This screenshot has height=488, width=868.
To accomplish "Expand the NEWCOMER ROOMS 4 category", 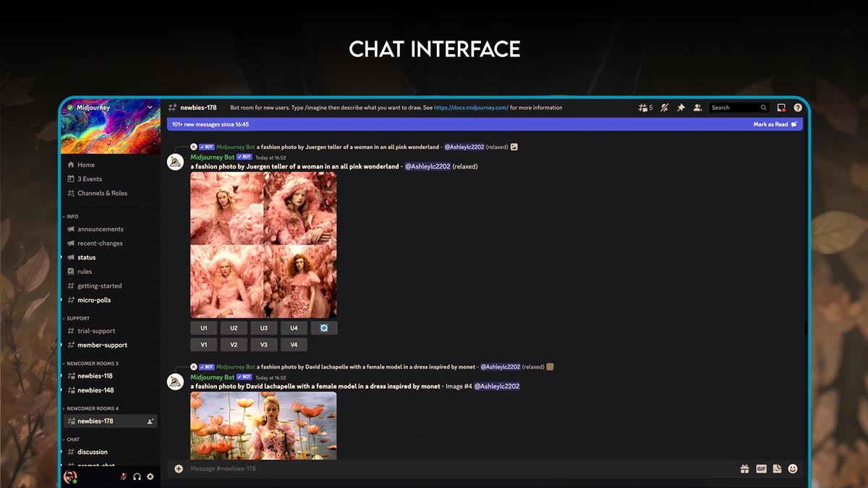I will pos(90,408).
